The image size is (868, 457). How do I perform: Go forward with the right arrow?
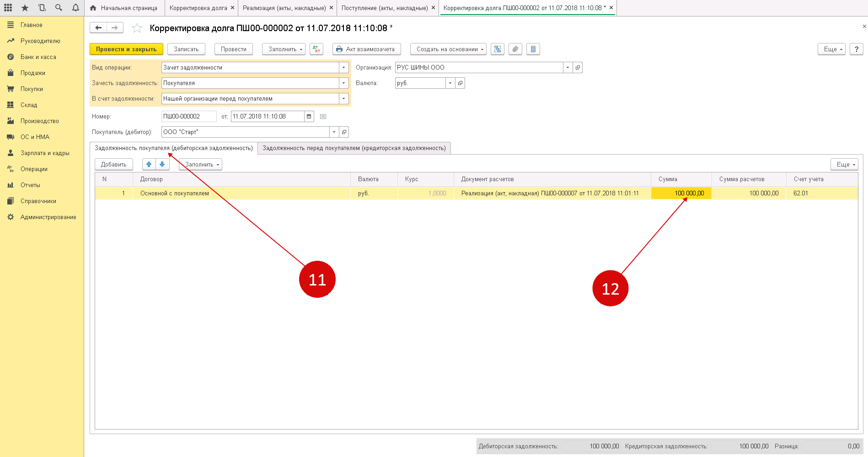click(x=115, y=28)
